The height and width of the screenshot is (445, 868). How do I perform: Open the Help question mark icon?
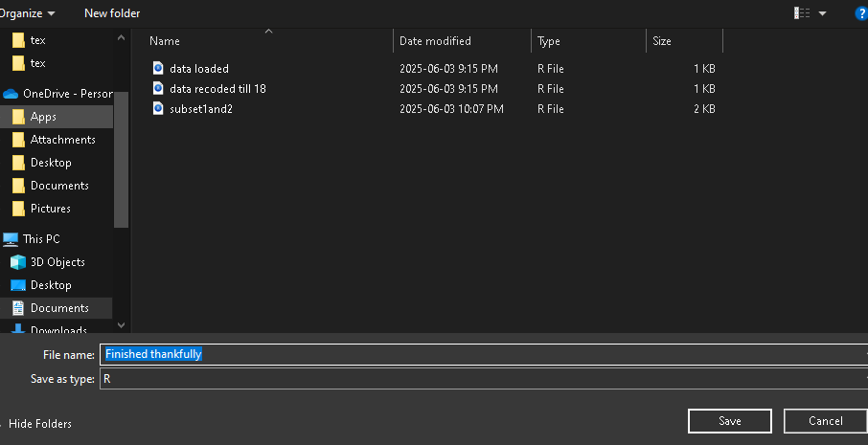[861, 13]
